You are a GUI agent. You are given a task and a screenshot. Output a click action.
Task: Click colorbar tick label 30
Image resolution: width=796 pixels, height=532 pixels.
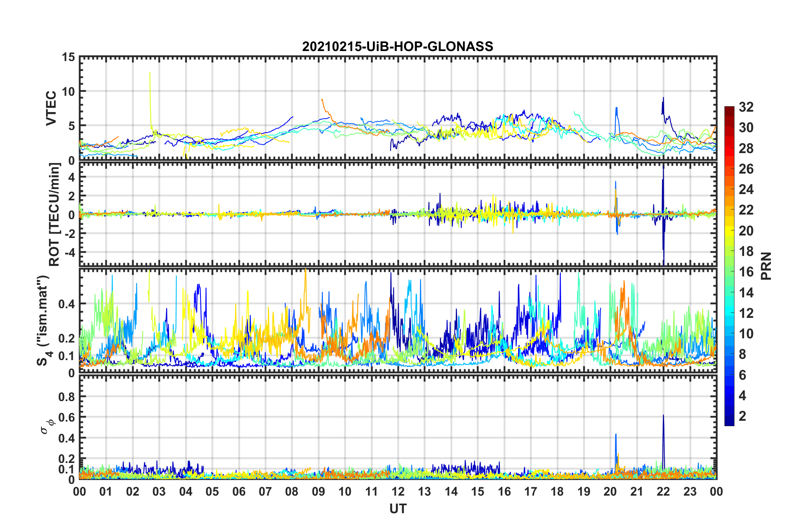click(746, 128)
